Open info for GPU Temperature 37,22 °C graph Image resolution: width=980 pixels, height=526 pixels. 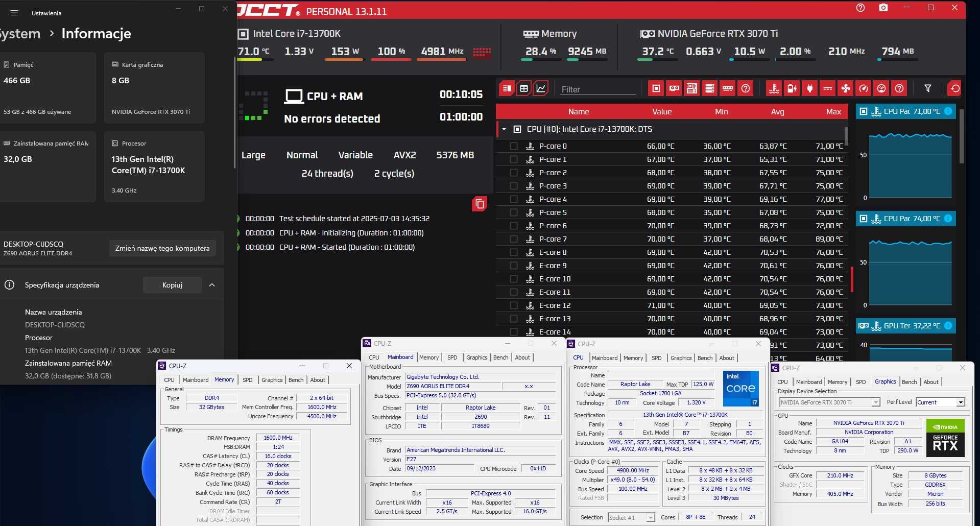tap(948, 325)
